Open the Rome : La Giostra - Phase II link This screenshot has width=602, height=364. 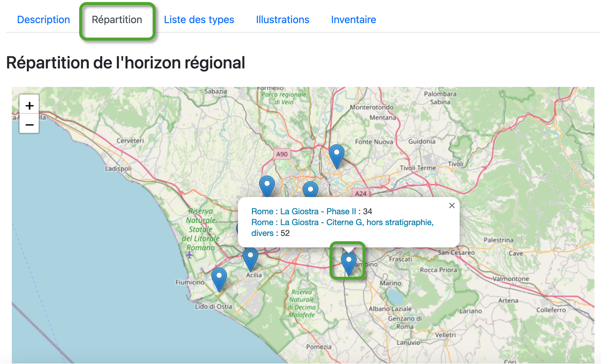(x=303, y=211)
